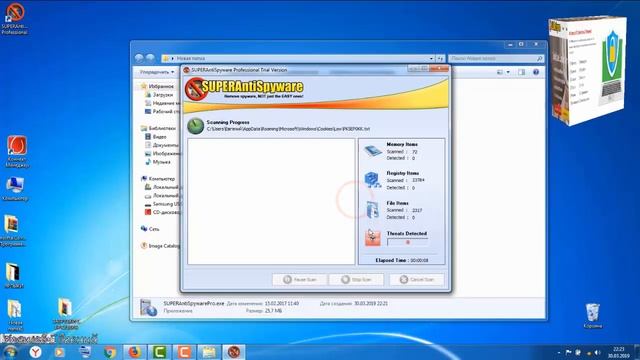Click the software box desktop gadget
The width and height of the screenshot is (640, 360).
pyautogui.click(x=587, y=70)
